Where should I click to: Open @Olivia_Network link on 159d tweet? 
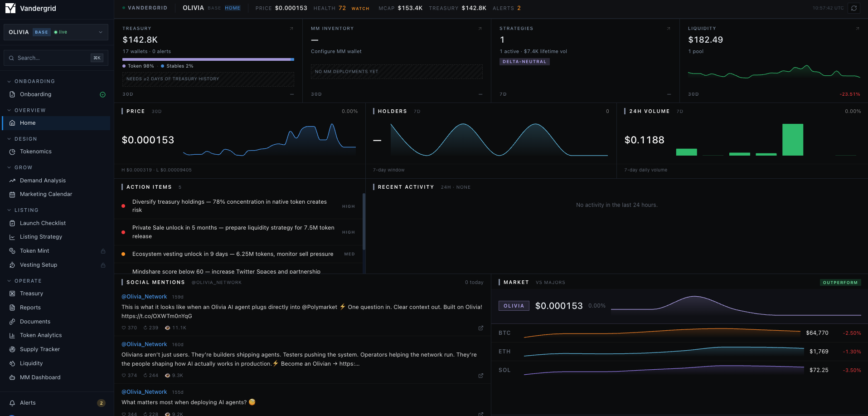144,297
